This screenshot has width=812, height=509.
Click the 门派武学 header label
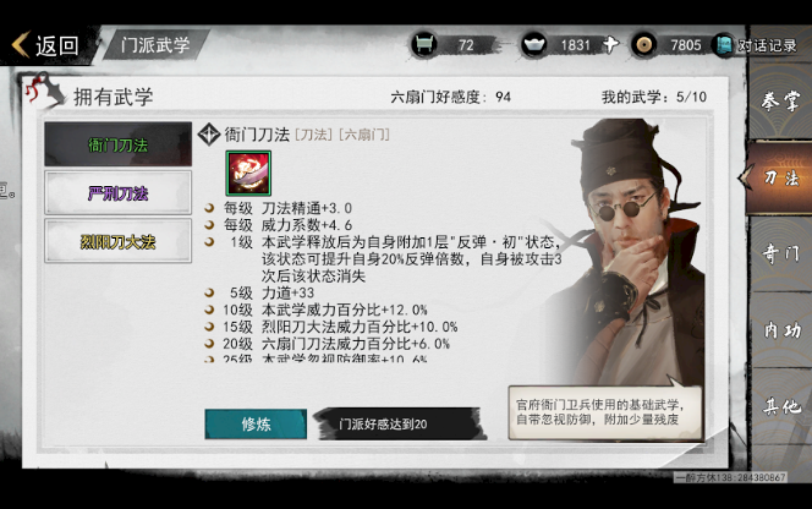click(x=155, y=45)
